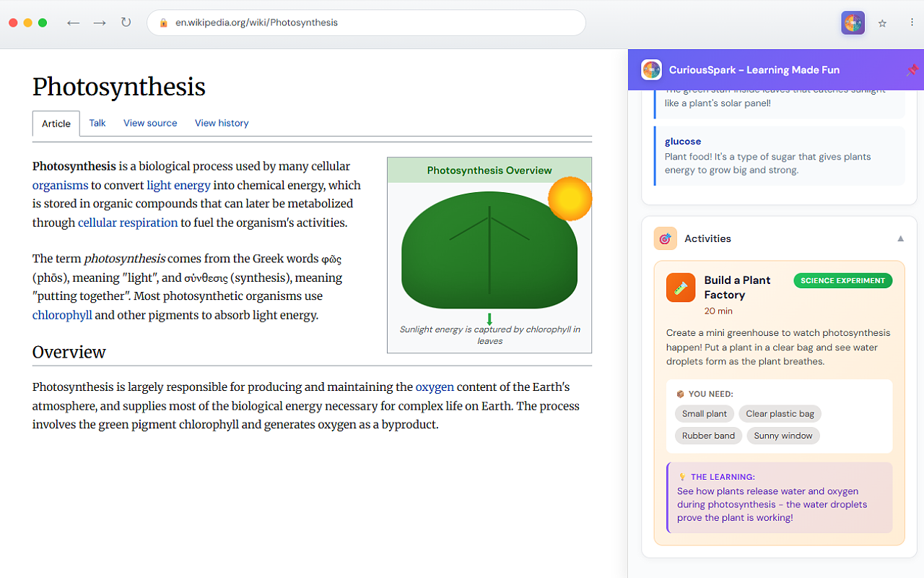This screenshot has width=924, height=578.
Task: Click the reload page icon
Action: tap(126, 22)
